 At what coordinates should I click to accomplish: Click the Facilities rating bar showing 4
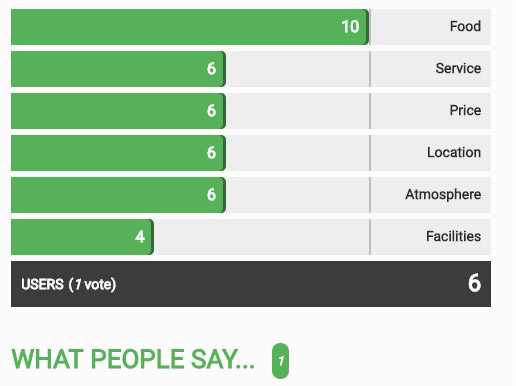pyautogui.click(x=82, y=237)
